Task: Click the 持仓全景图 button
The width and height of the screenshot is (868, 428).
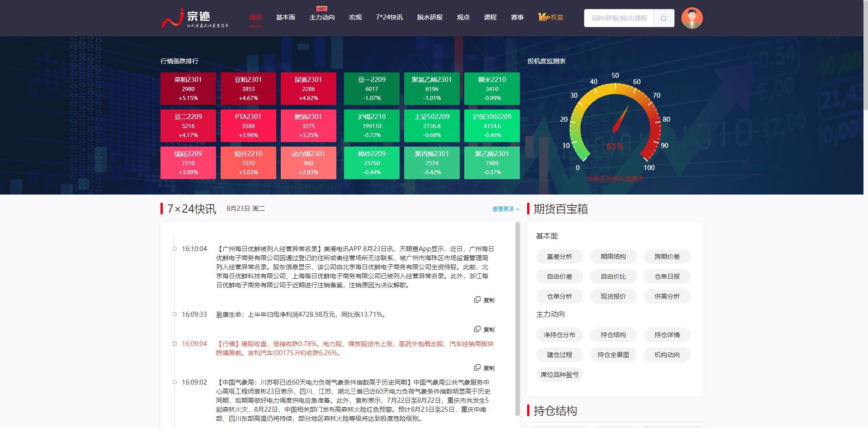Action: pyautogui.click(x=613, y=355)
